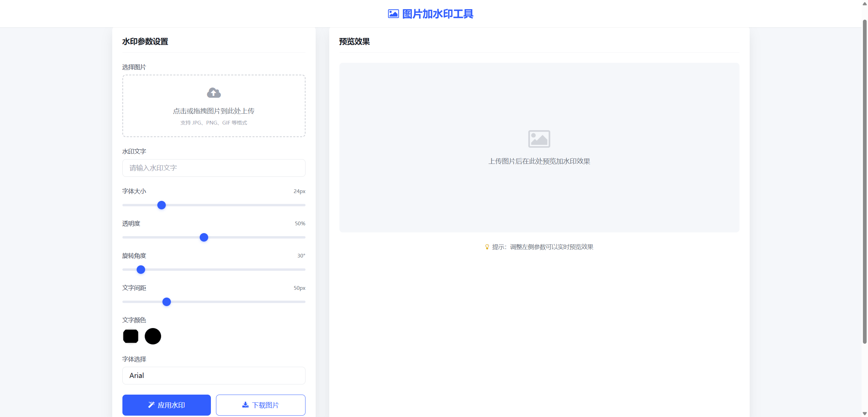
Task: Click the 请输入水印文字 text field
Action: tap(214, 168)
